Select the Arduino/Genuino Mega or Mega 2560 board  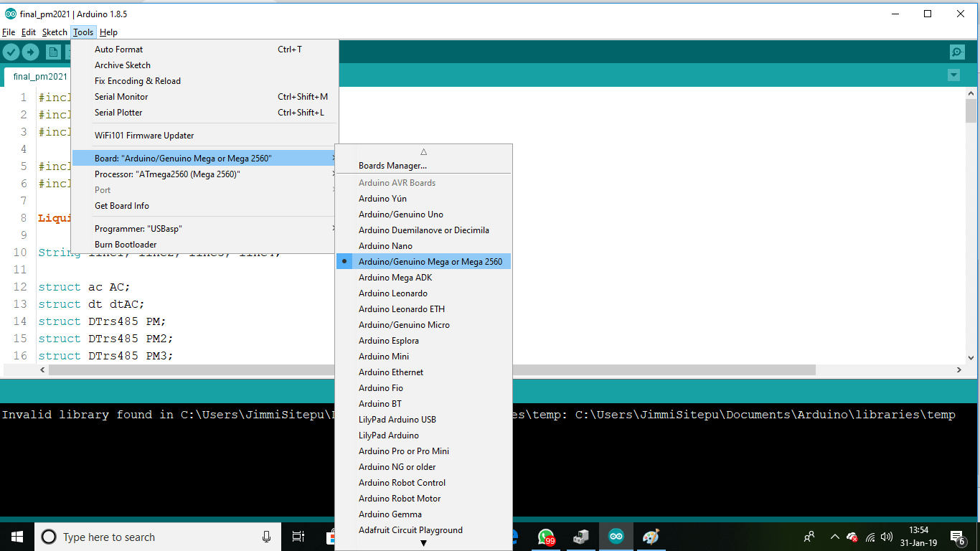pos(423,262)
